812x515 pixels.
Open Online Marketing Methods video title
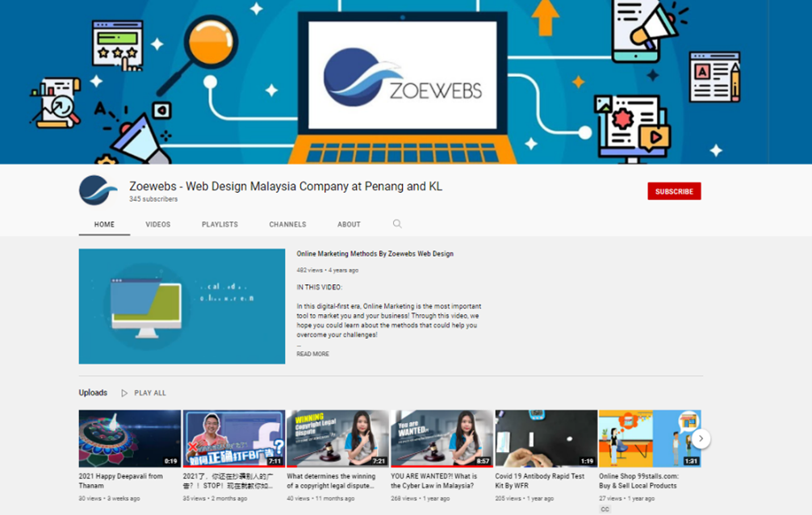[375, 254]
